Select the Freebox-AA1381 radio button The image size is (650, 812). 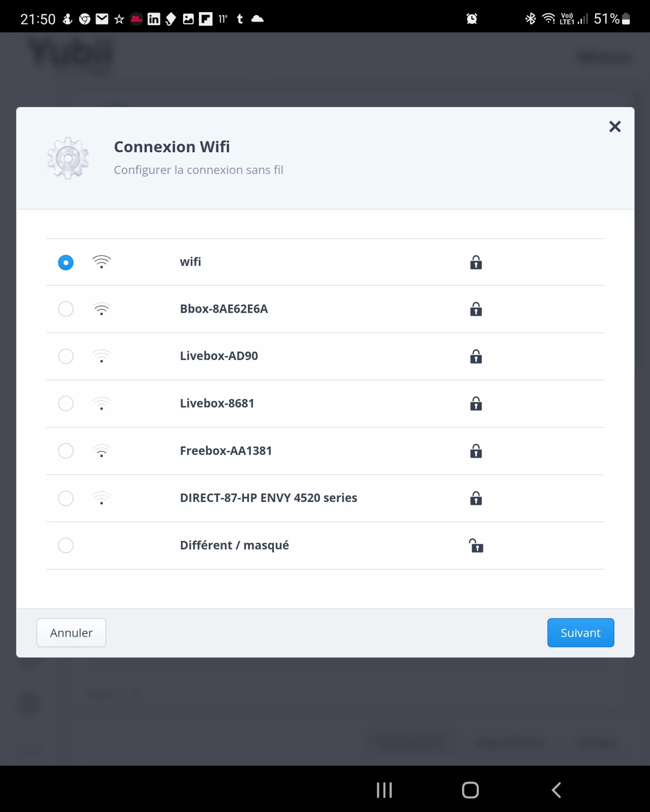(x=66, y=451)
